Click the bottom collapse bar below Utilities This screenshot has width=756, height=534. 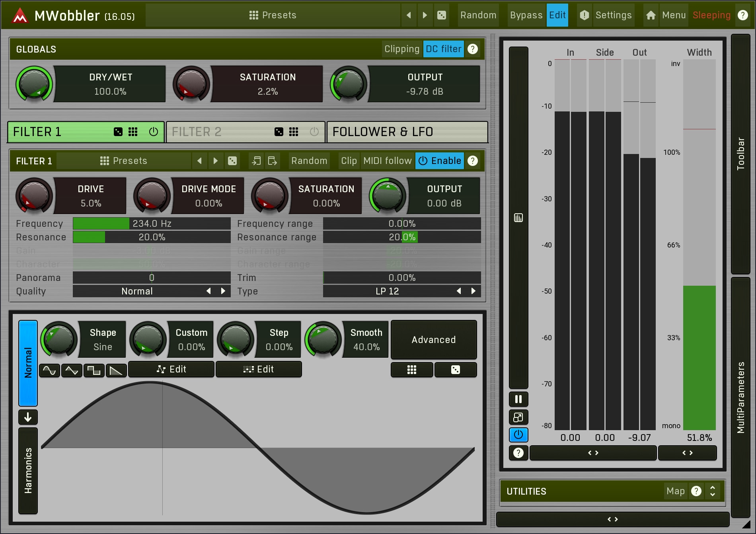click(x=613, y=519)
